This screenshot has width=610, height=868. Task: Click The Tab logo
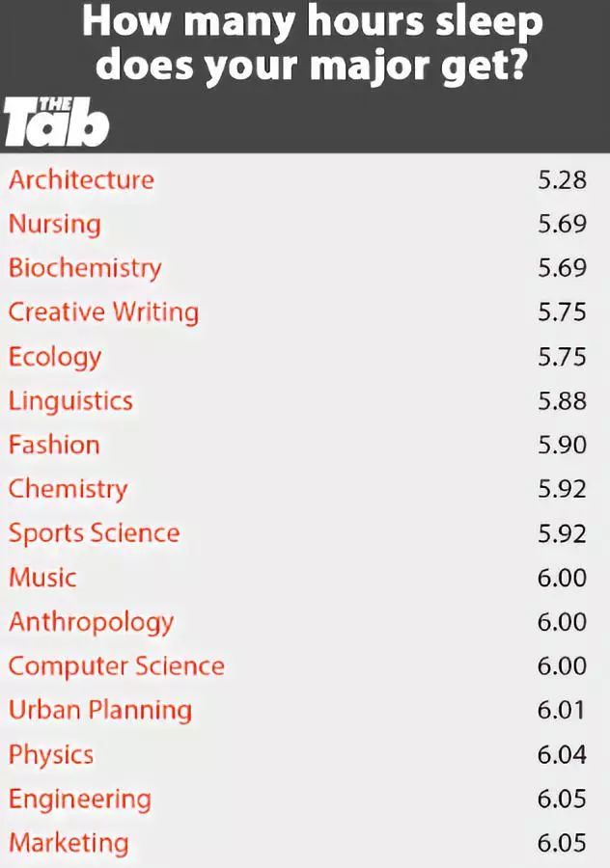pyautogui.click(x=56, y=122)
